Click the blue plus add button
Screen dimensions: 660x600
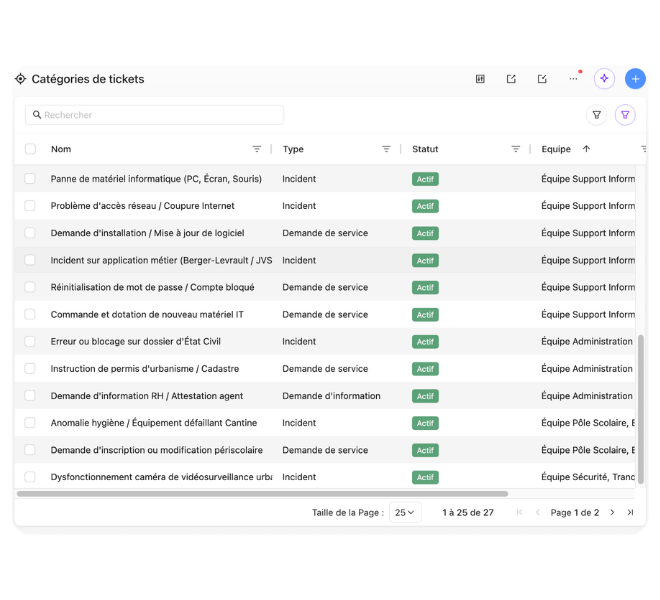(x=635, y=79)
